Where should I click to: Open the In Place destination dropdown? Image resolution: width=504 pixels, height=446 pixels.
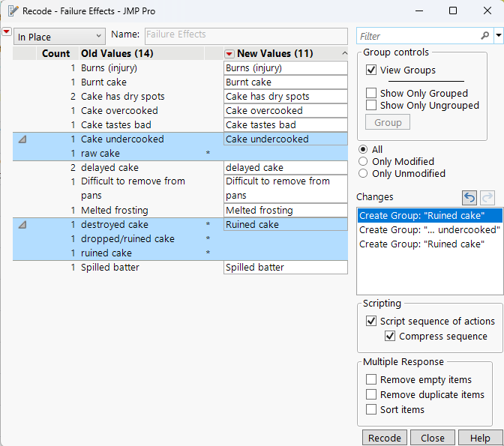pyautogui.click(x=59, y=37)
